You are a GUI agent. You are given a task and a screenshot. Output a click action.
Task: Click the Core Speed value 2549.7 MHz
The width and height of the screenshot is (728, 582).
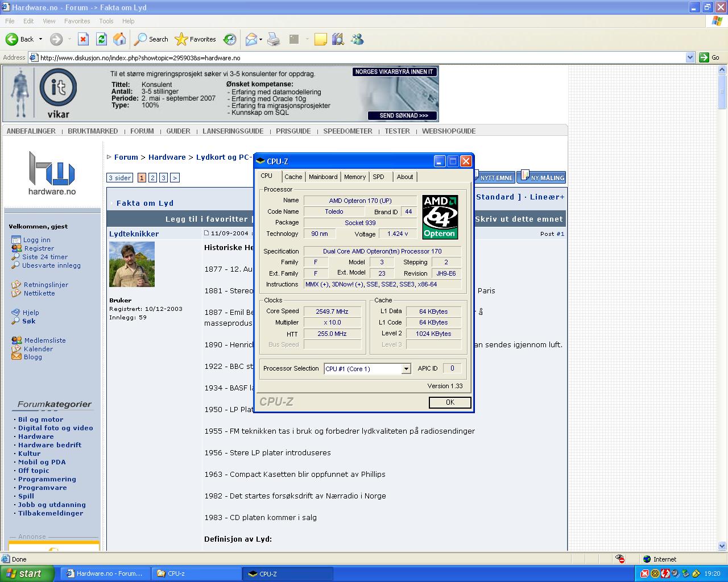tap(333, 311)
